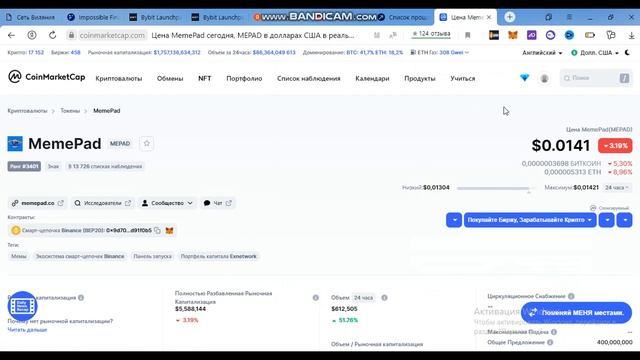Image resolution: width=640 pixels, height=360 pixels.
Task: Click info icon beside Общее Предложение
Action: [x=550, y=342]
